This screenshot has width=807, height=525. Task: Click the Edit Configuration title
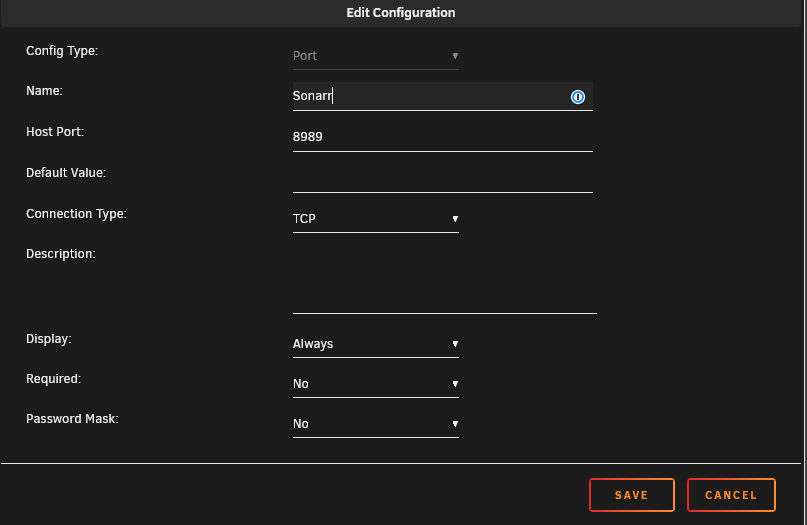coord(400,13)
